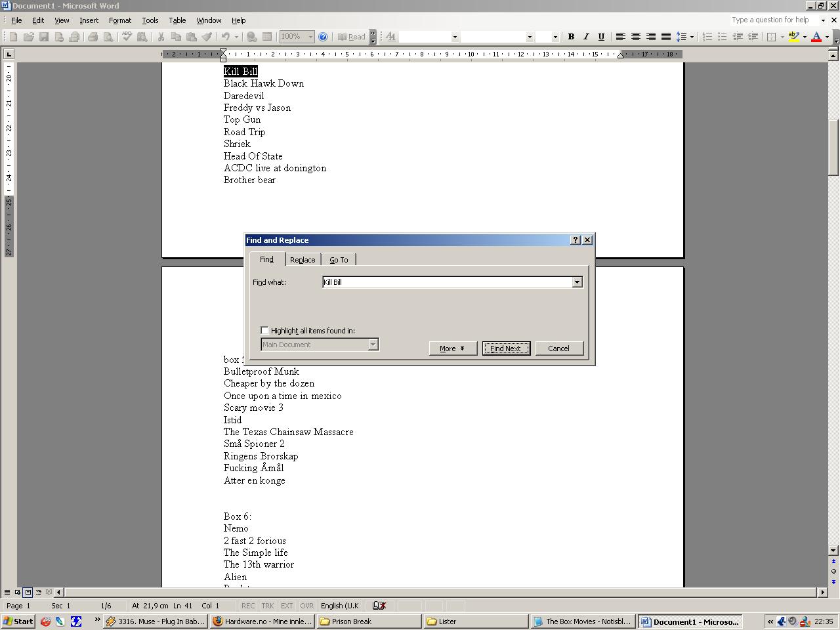Click the Numbering list icon
The width and height of the screenshot is (840, 630).
tap(707, 37)
